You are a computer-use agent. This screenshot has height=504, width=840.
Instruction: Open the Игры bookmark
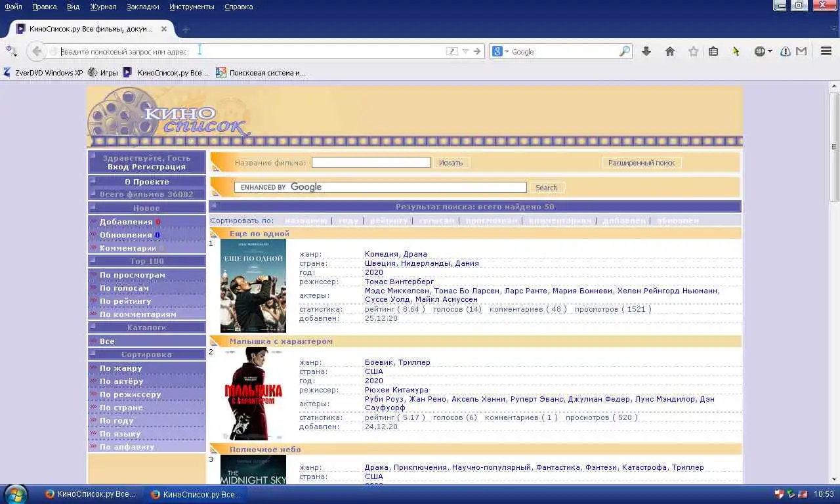[103, 73]
